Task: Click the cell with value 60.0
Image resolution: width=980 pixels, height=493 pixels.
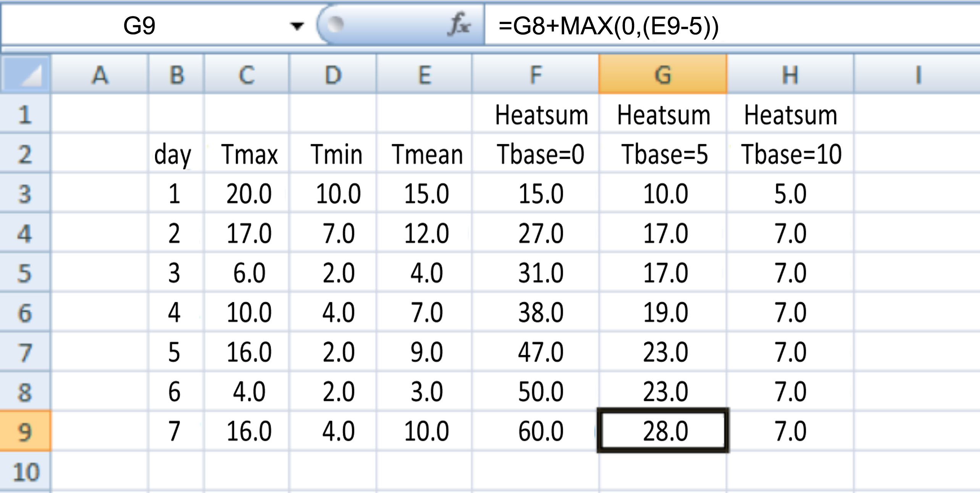Action: click(x=540, y=431)
